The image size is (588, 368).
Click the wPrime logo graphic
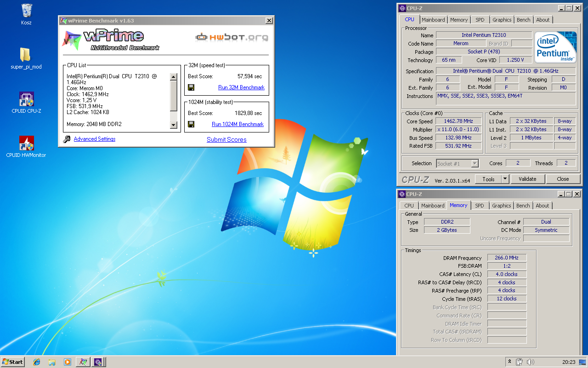[x=110, y=40]
